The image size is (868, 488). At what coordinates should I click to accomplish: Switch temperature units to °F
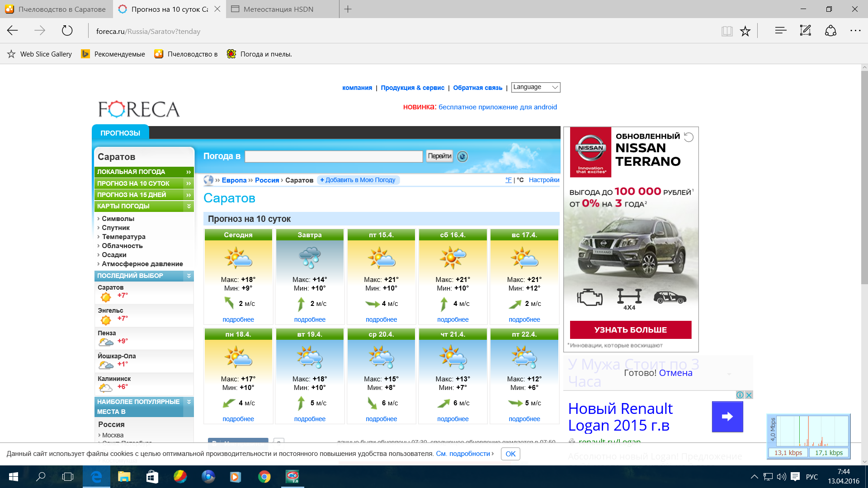pyautogui.click(x=508, y=180)
